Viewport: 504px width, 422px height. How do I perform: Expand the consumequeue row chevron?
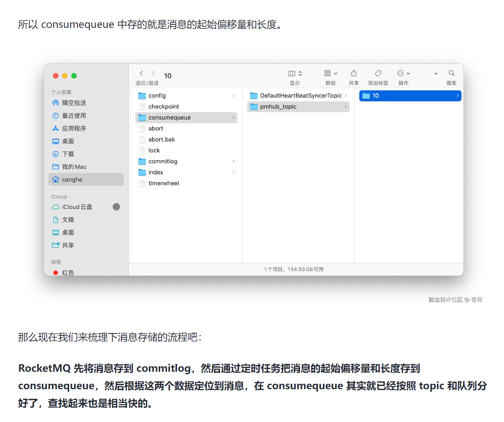[x=234, y=118]
